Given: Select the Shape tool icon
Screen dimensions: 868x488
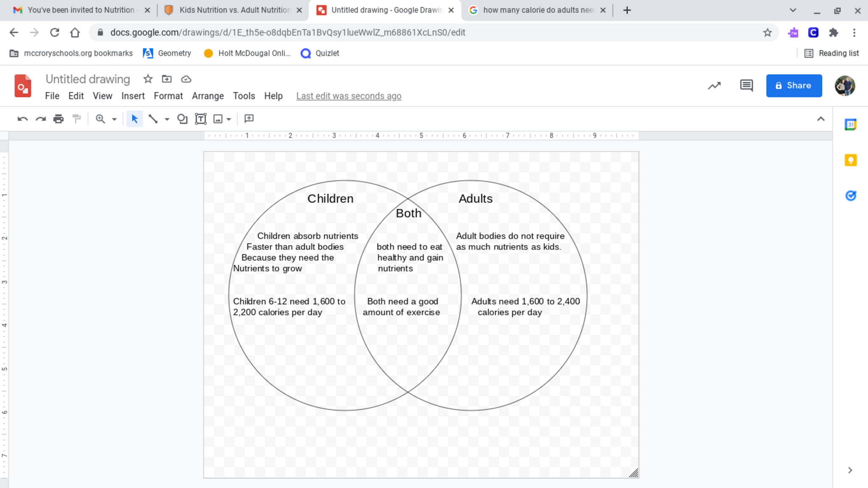Looking at the screenshot, I should [182, 119].
